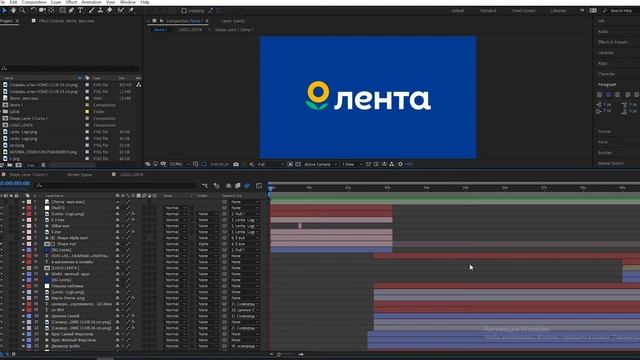This screenshot has width=640, height=360.
Task: Select the Rectangle shape tool
Action: [62, 11]
